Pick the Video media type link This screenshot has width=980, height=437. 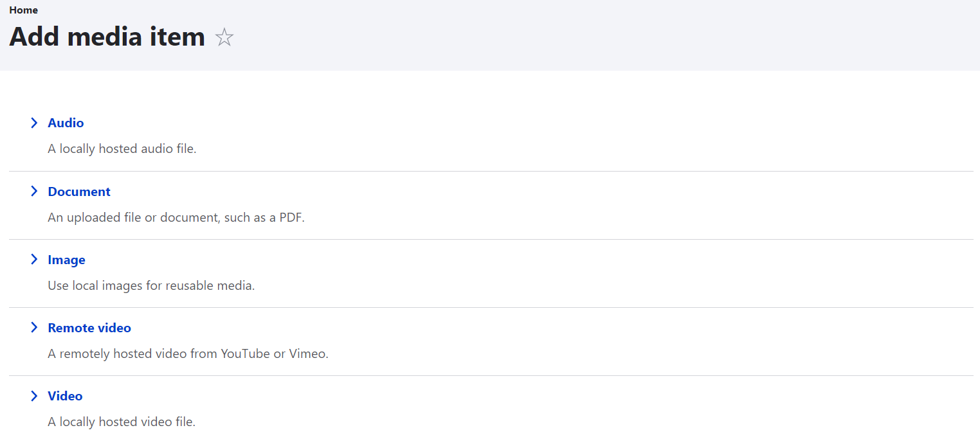[65, 396]
